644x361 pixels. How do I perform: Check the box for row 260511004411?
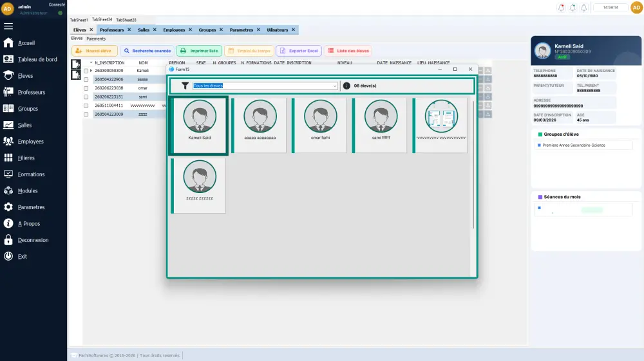coord(86,106)
